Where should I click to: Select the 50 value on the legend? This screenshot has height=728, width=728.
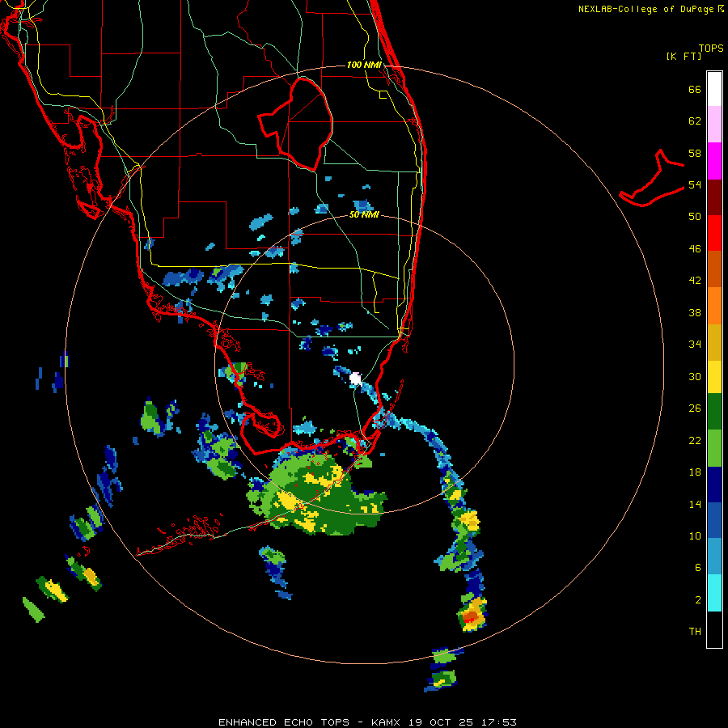(x=695, y=217)
